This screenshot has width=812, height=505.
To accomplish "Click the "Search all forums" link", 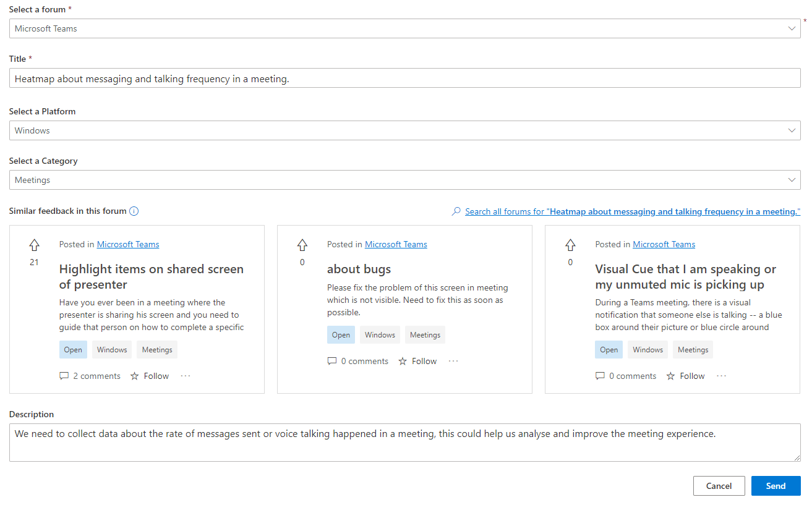I will click(x=631, y=211).
